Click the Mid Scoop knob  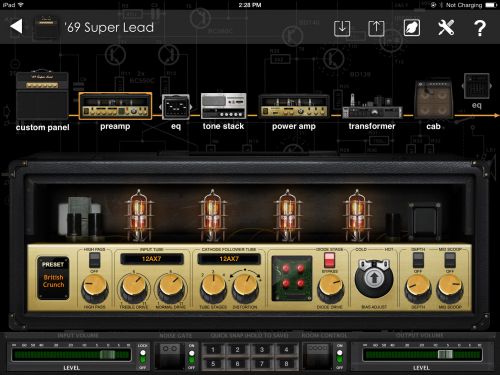[x=450, y=289]
